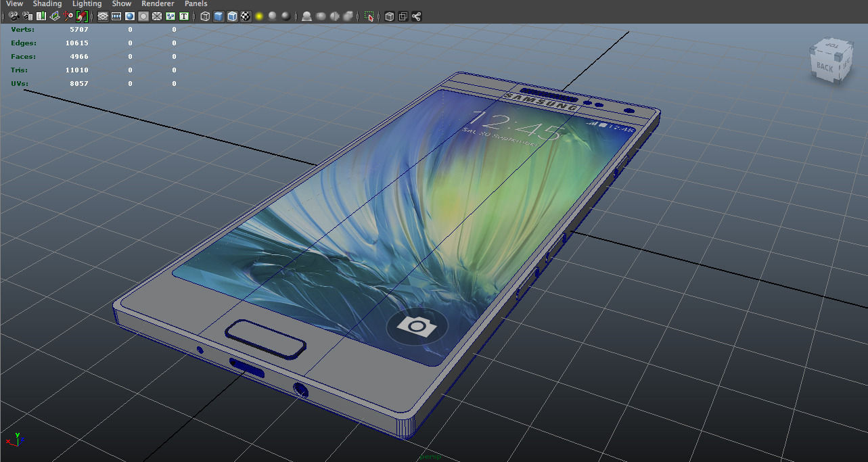Click the Tris count "11010"
This screenshot has width=868, height=462.
(x=77, y=70)
